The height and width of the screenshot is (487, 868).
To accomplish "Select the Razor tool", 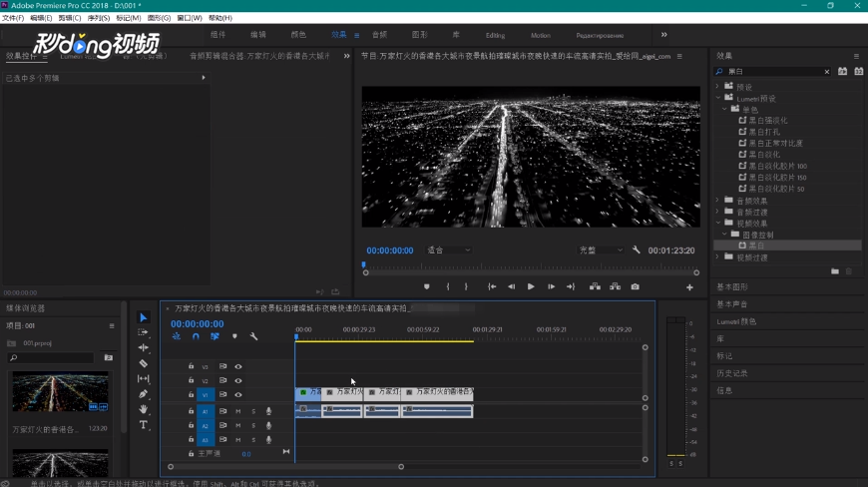I will [144, 363].
